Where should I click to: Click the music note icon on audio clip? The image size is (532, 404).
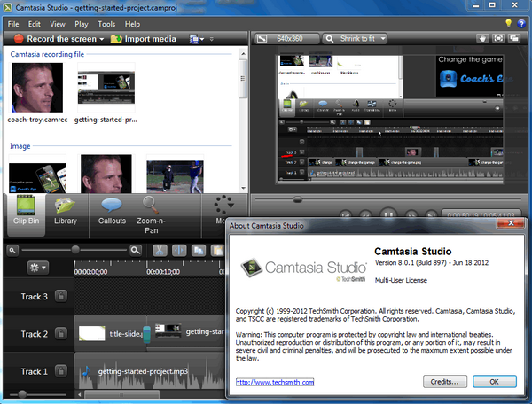86,371
